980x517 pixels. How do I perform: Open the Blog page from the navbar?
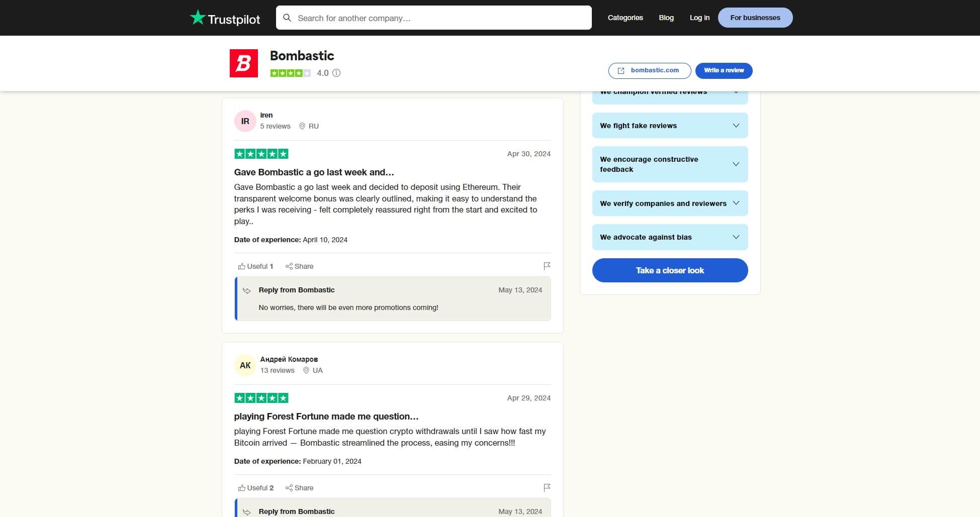click(666, 18)
